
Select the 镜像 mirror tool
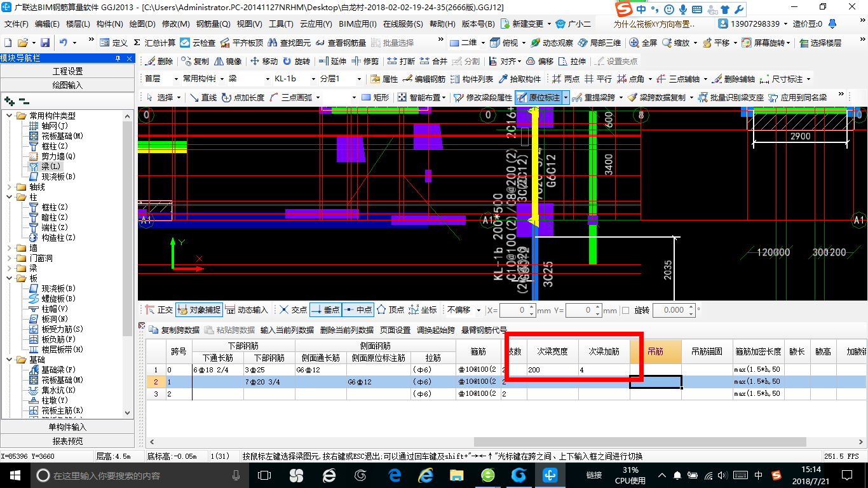228,61
